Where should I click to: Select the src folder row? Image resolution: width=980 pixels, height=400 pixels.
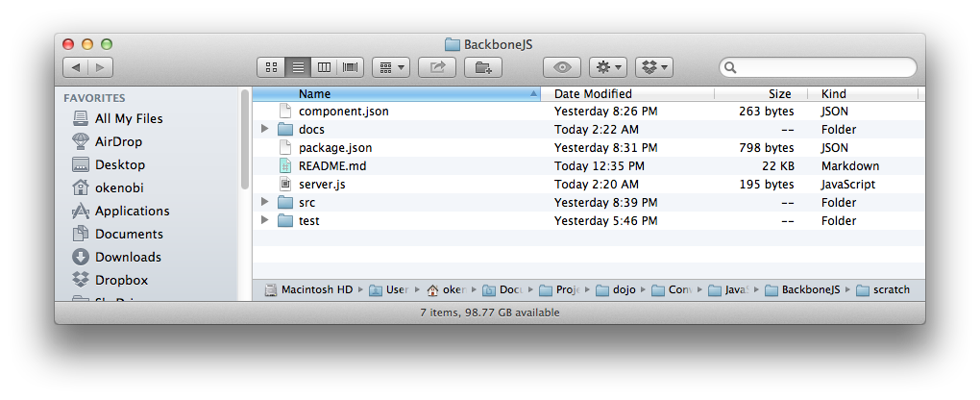[x=588, y=203]
